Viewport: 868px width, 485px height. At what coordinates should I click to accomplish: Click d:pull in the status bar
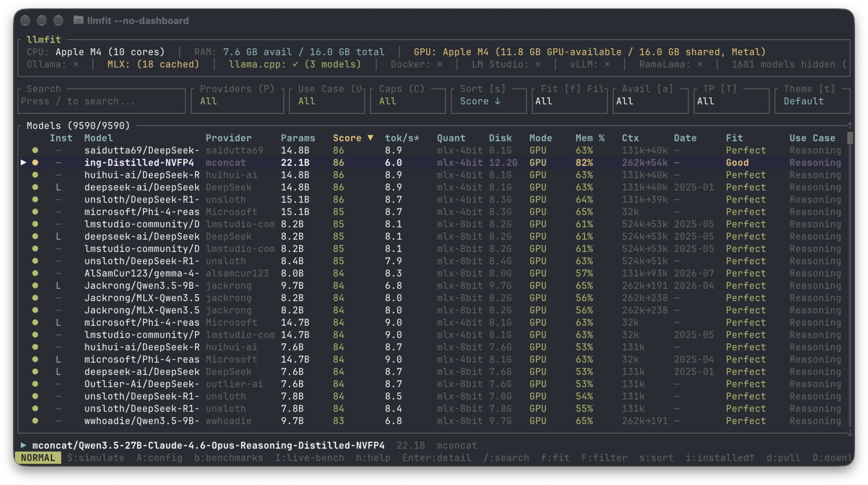(x=784, y=458)
